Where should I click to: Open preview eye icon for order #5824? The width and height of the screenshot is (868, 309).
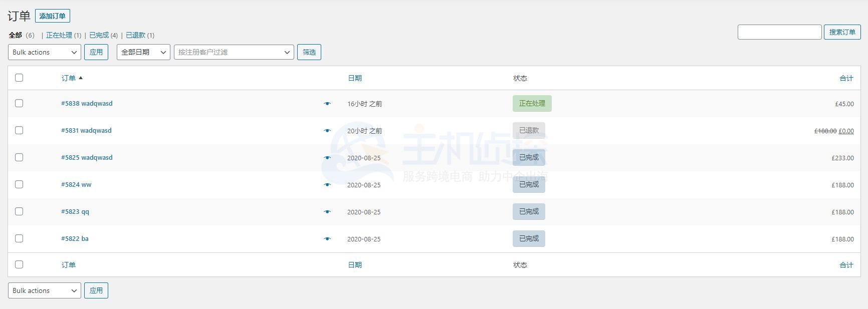(x=327, y=185)
